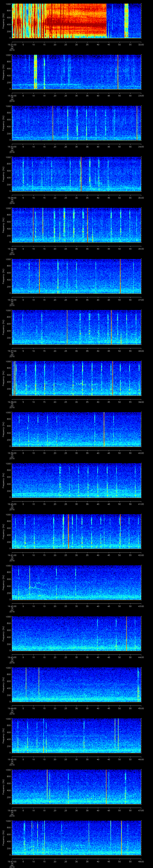Select the '36:00' end time label
Viewport: 153px width, 868px height.
[x=141, y=249]
